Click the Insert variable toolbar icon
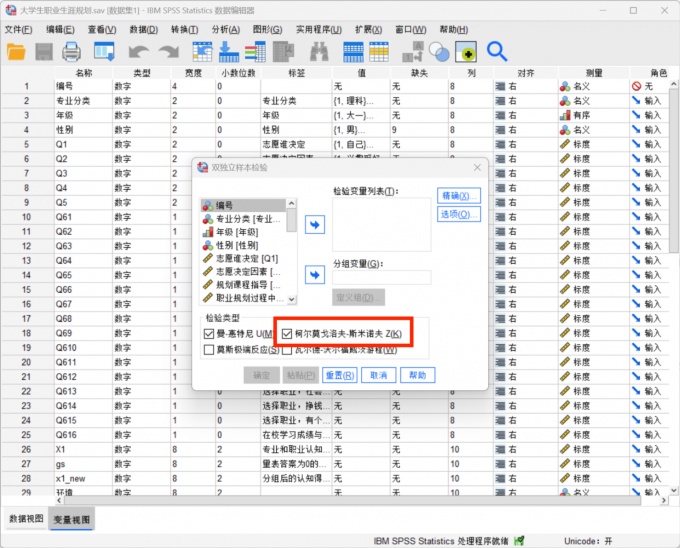 [x=379, y=52]
